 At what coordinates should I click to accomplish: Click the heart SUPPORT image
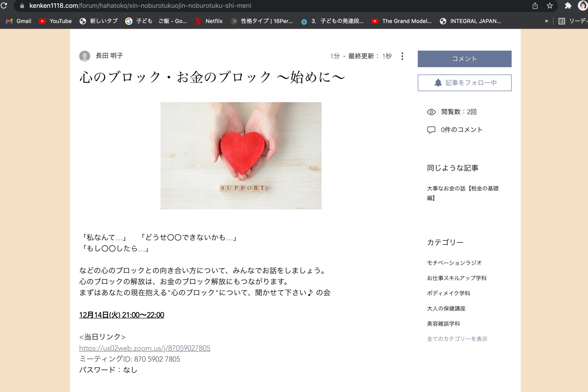click(241, 155)
